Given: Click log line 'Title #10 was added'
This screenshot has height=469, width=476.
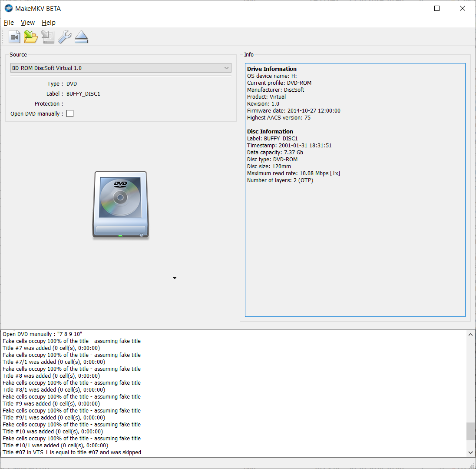Looking at the screenshot, I should [53, 432].
